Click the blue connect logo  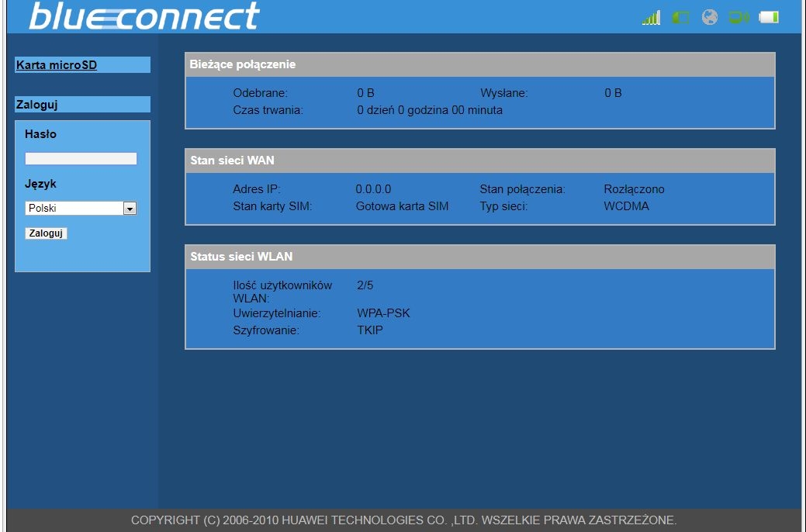tap(144, 16)
